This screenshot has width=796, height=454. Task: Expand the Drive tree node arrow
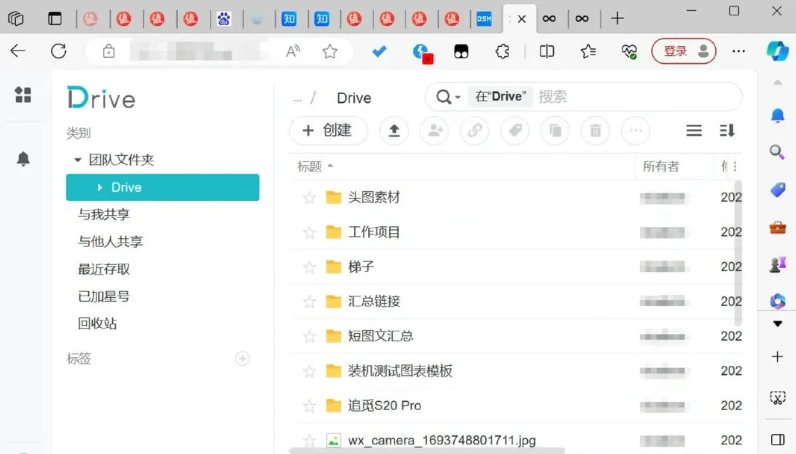pos(100,187)
